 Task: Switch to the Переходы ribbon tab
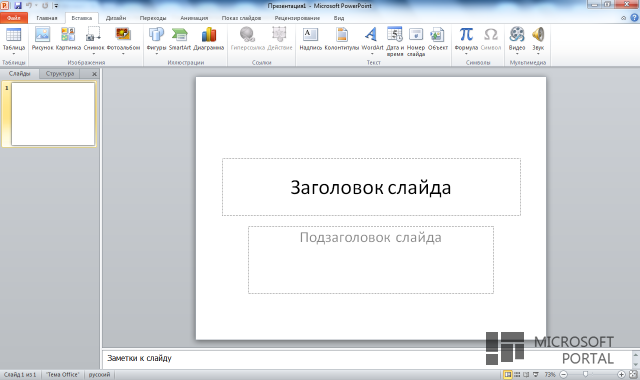point(153,18)
